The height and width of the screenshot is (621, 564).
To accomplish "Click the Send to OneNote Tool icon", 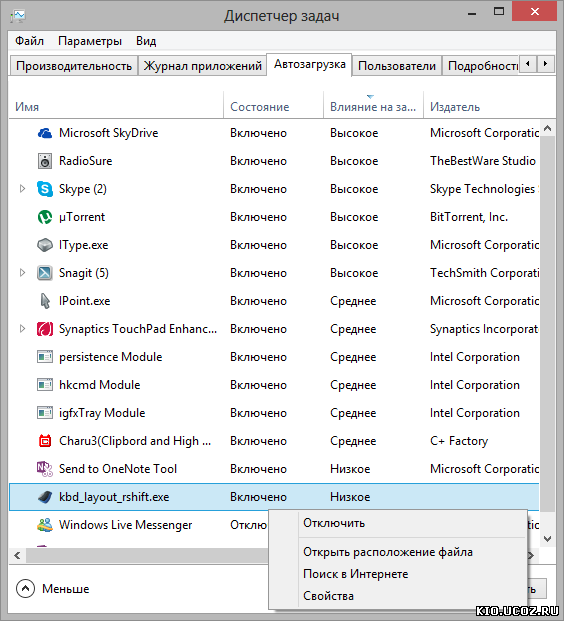I will [x=45, y=469].
